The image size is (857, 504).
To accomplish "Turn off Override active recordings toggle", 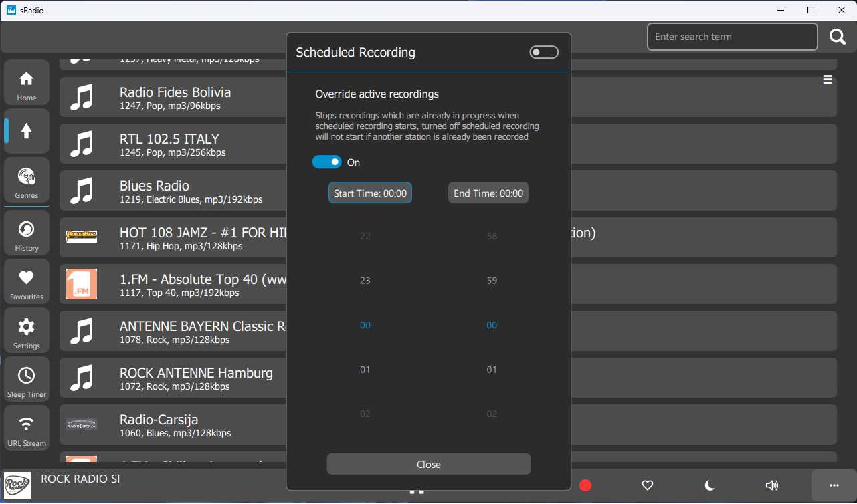I will point(327,162).
